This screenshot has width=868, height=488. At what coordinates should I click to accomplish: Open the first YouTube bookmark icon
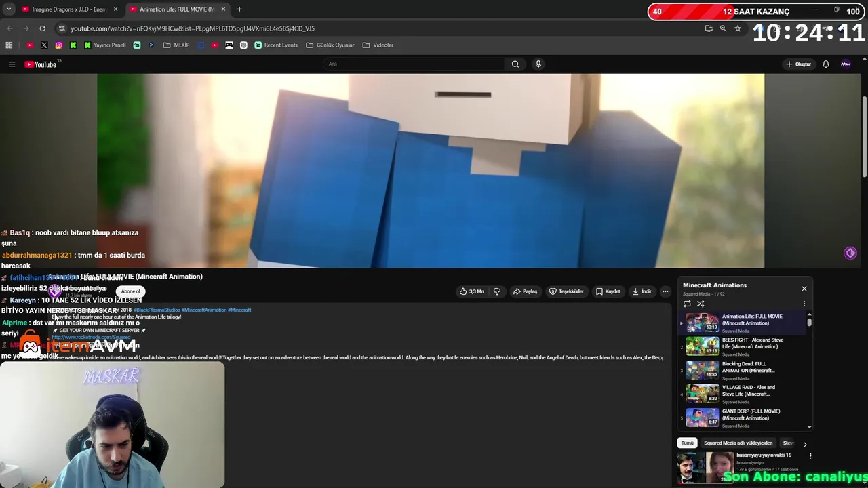[x=30, y=45]
